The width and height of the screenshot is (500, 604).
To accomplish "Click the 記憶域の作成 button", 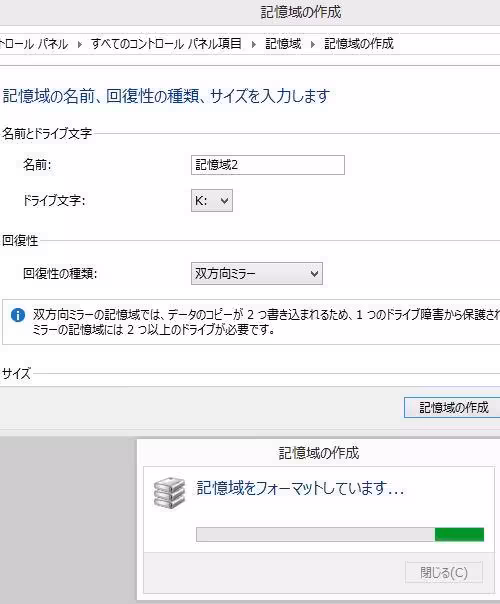I will [453, 408].
